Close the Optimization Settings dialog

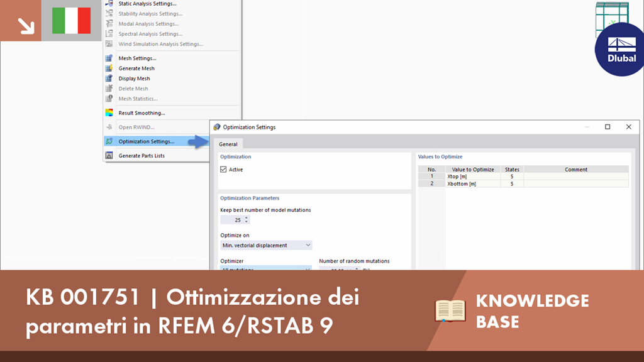click(x=628, y=127)
